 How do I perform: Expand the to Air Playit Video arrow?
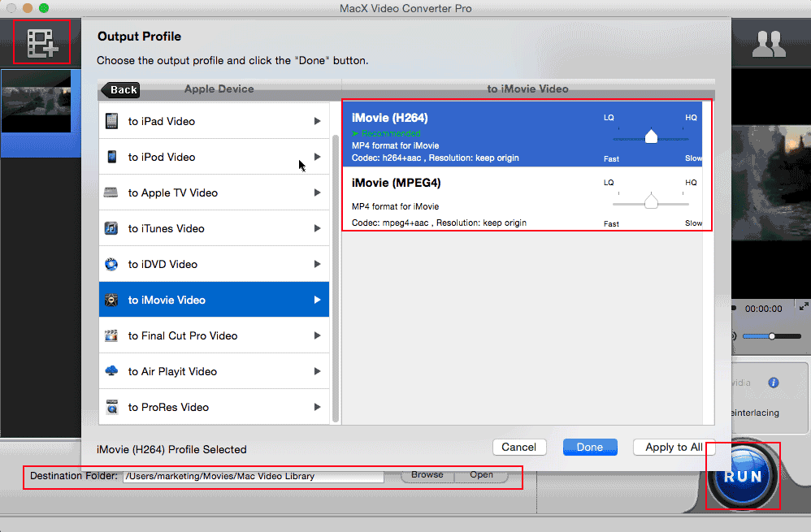click(317, 371)
